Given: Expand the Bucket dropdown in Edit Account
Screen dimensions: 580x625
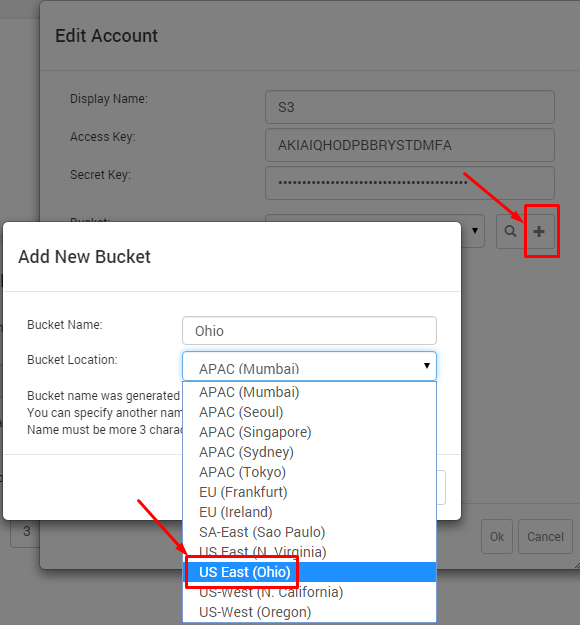Looking at the screenshot, I should [x=474, y=231].
